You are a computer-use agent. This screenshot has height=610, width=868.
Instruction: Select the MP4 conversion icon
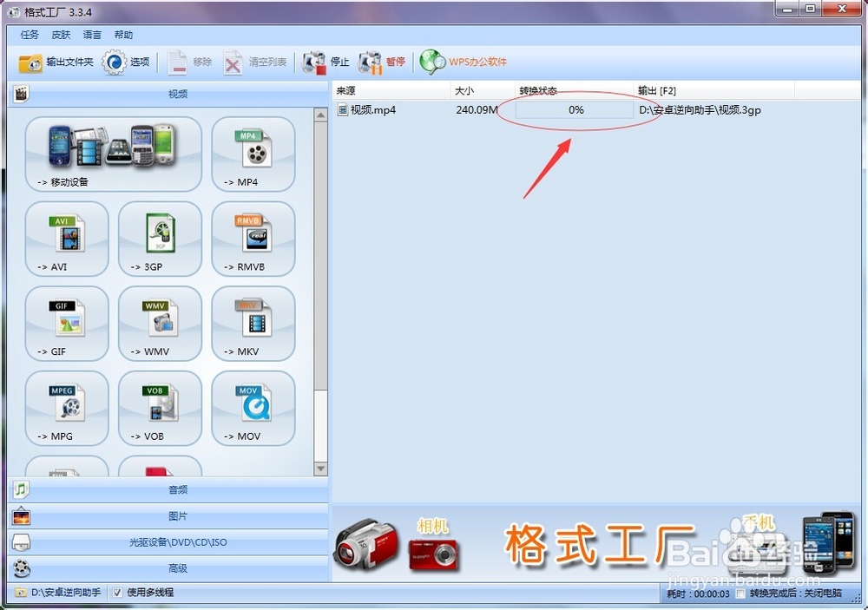tap(253, 154)
